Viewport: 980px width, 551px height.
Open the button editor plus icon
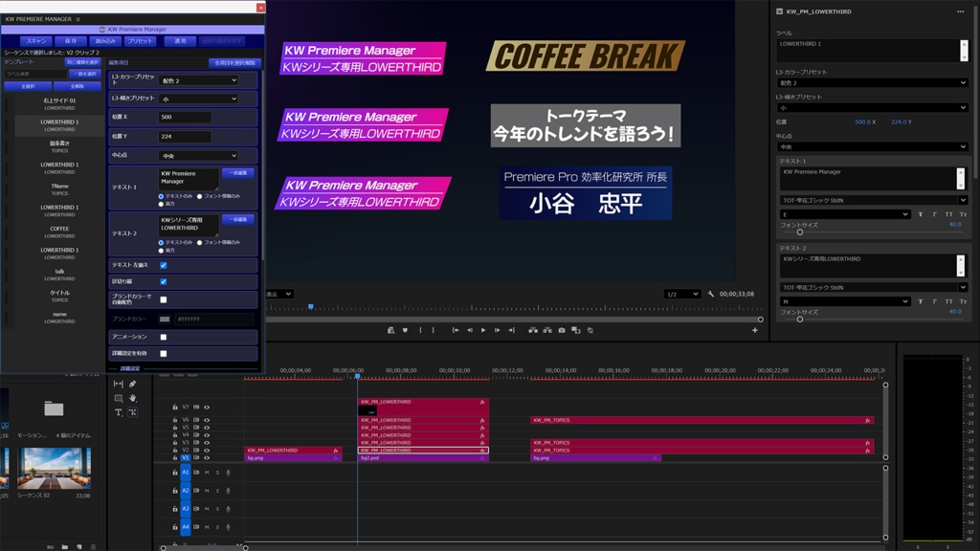pyautogui.click(x=754, y=330)
